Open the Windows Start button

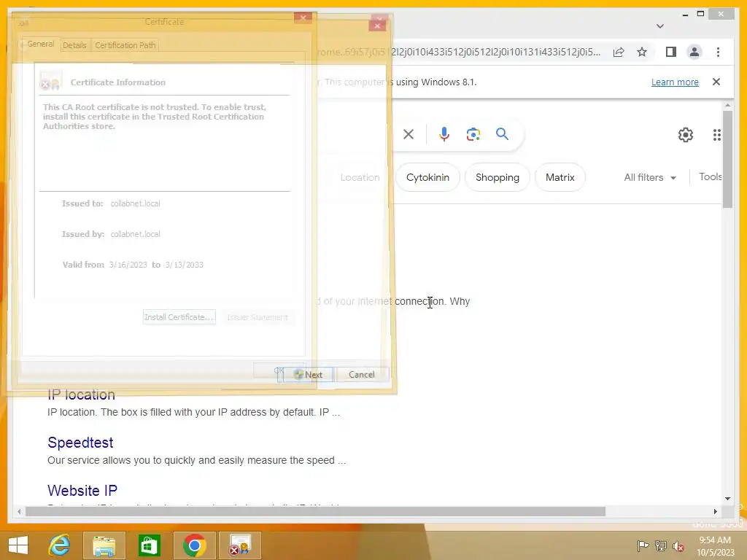pyautogui.click(x=18, y=545)
